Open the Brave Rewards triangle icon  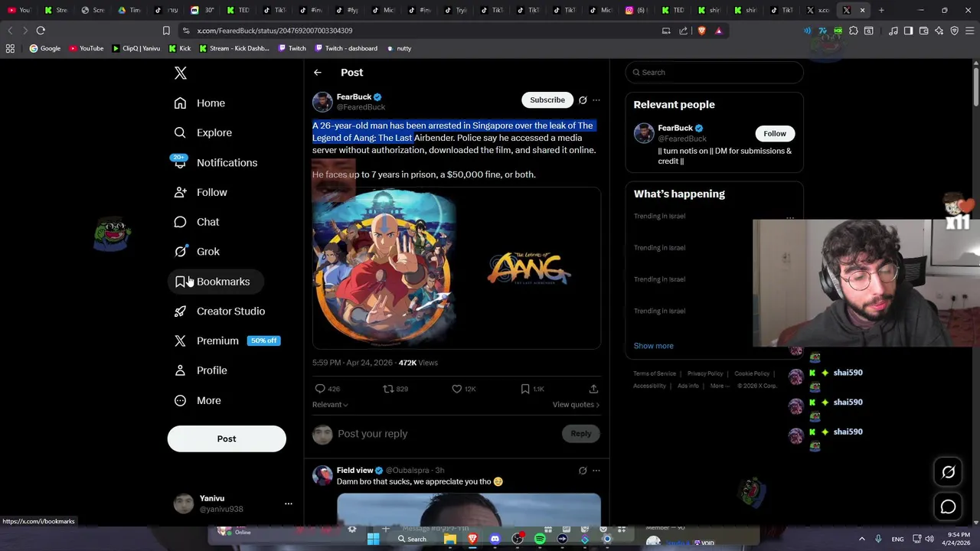(x=718, y=31)
